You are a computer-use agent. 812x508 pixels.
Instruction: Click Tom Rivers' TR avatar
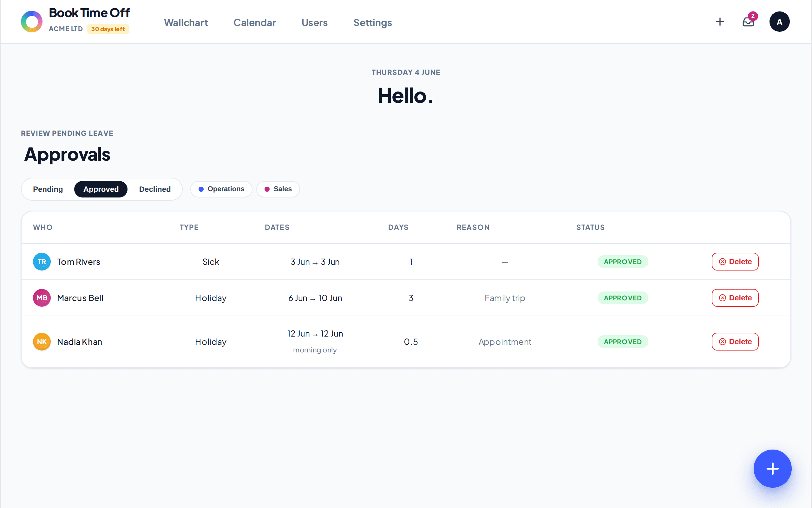[x=42, y=262]
